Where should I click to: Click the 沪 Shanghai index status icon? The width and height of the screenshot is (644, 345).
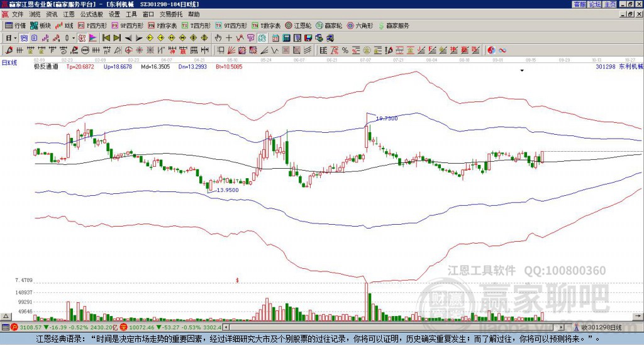pyautogui.click(x=14, y=327)
